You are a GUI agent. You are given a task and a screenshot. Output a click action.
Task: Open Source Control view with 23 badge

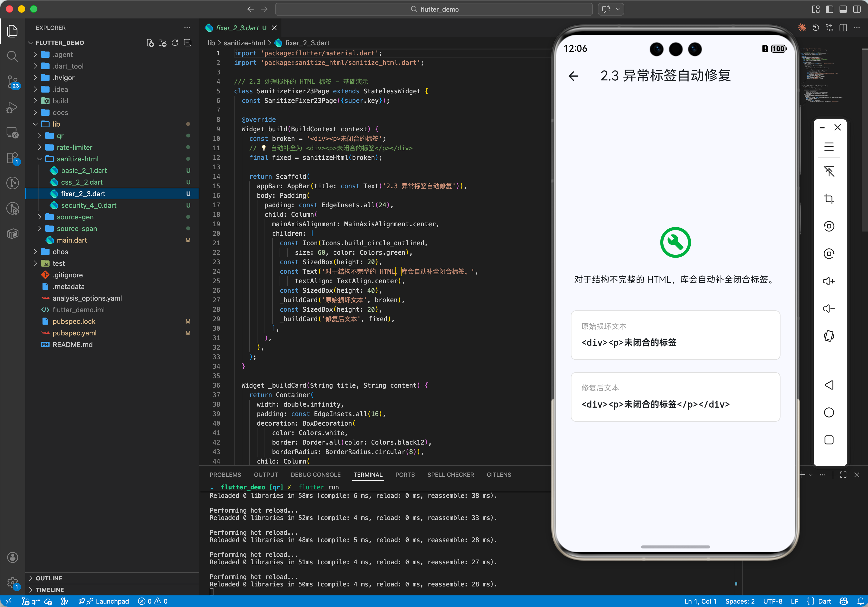(12, 81)
